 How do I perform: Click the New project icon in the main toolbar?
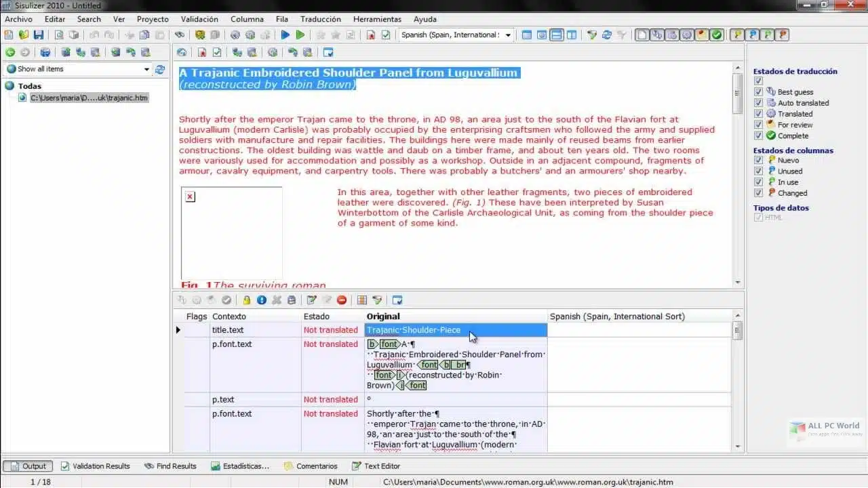(x=9, y=35)
